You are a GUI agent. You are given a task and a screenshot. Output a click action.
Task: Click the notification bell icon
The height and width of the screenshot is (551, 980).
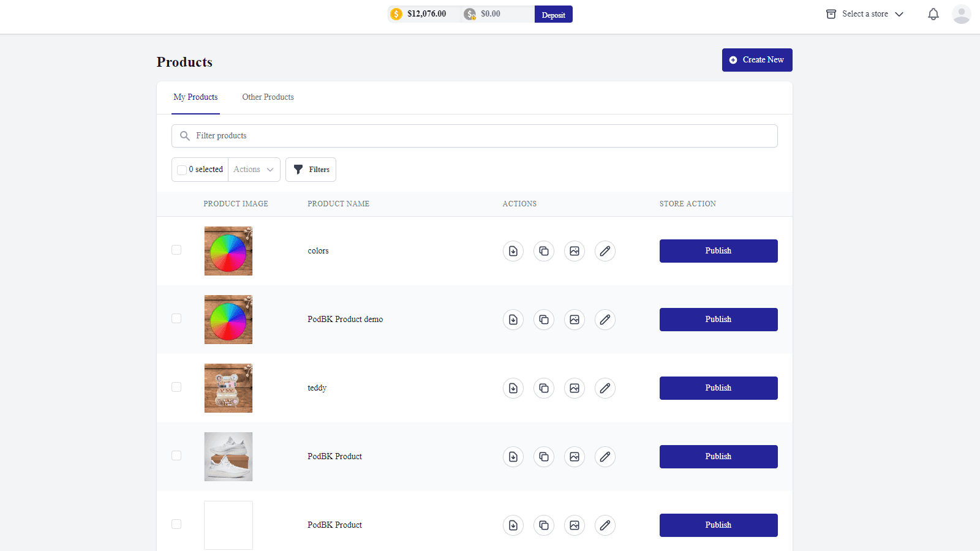(933, 13)
